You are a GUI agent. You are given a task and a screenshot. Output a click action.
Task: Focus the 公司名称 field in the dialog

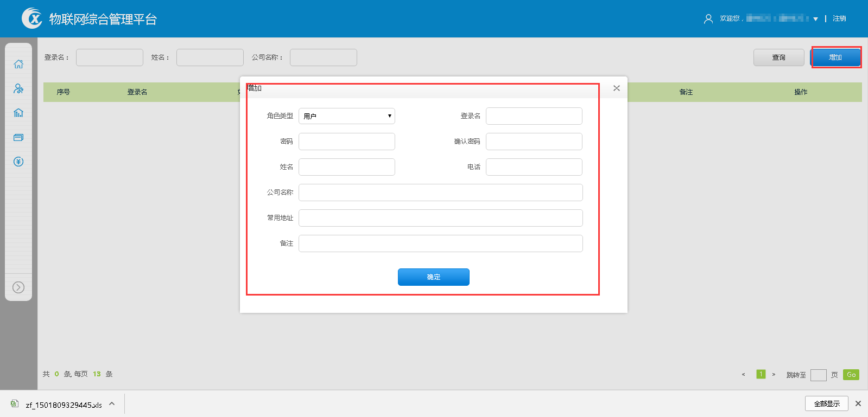[440, 193]
